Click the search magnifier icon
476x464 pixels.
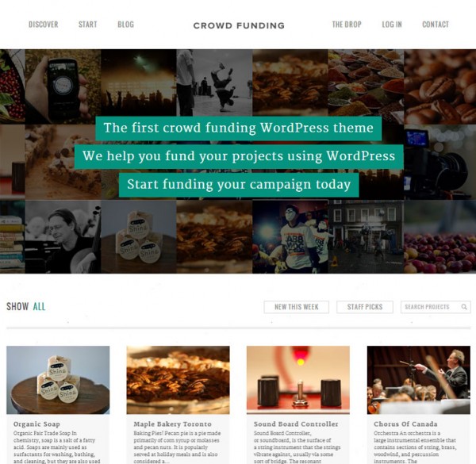click(464, 307)
